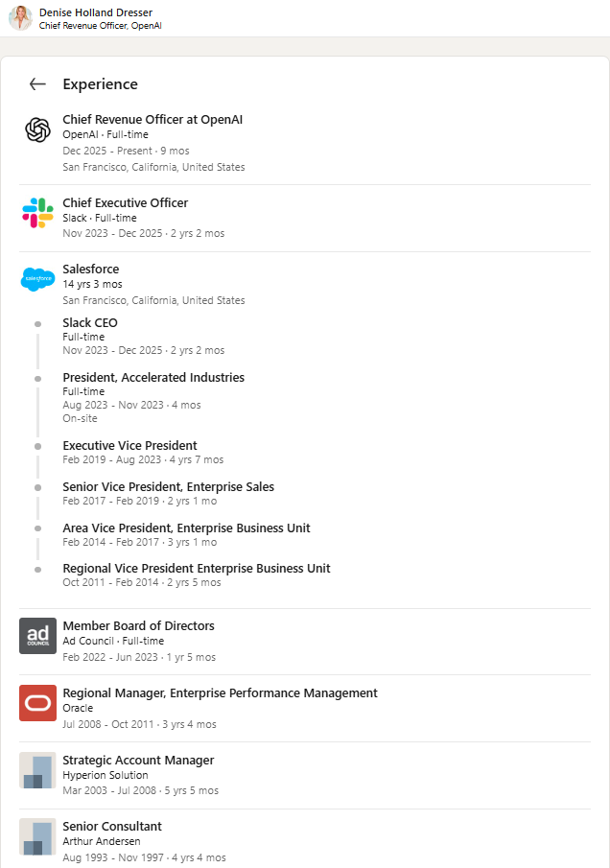
Task: Click the 'Experience' page heading
Action: [100, 84]
